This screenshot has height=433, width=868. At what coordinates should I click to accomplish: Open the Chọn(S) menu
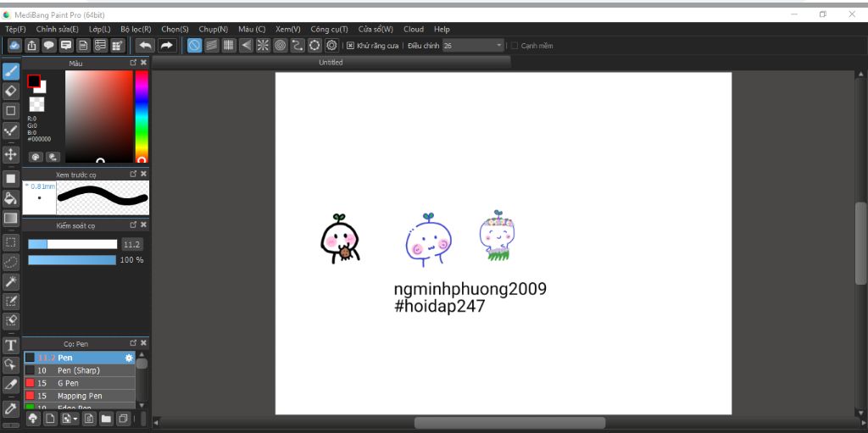175,30
